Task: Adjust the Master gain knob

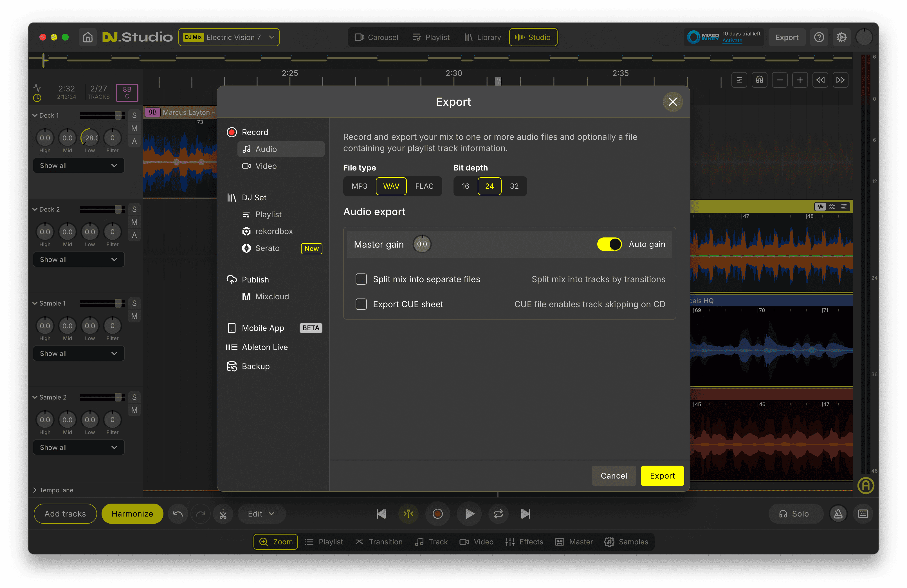Action: tap(422, 244)
